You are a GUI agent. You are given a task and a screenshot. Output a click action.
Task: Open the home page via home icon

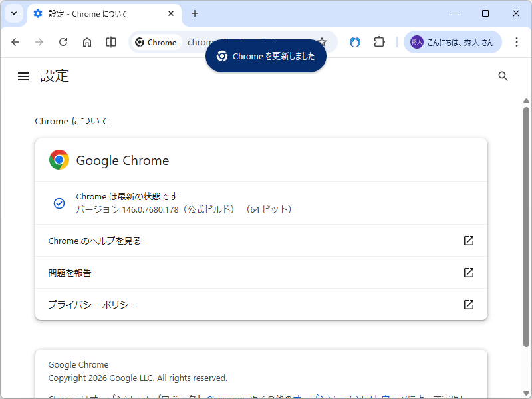[87, 41]
